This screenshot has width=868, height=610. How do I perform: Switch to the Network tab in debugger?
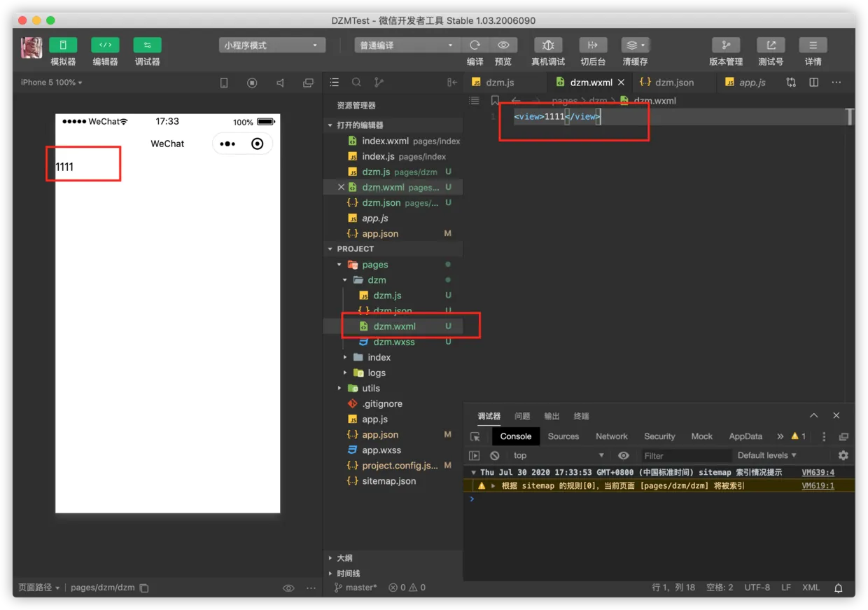(611, 436)
